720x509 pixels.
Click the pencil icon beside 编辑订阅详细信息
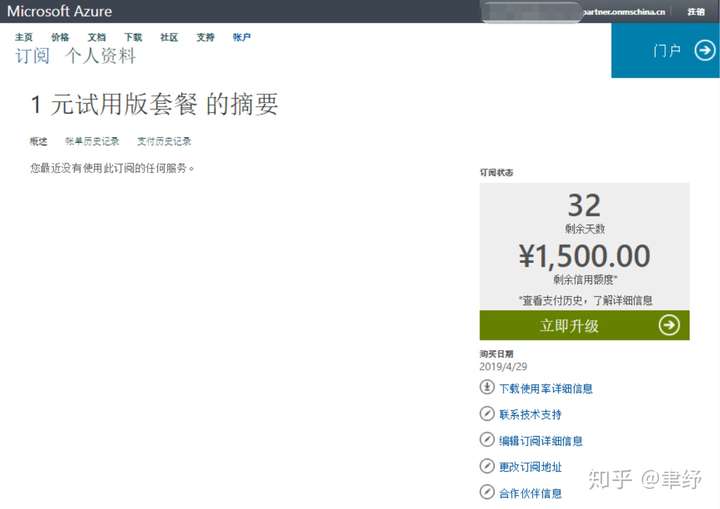[x=487, y=440]
